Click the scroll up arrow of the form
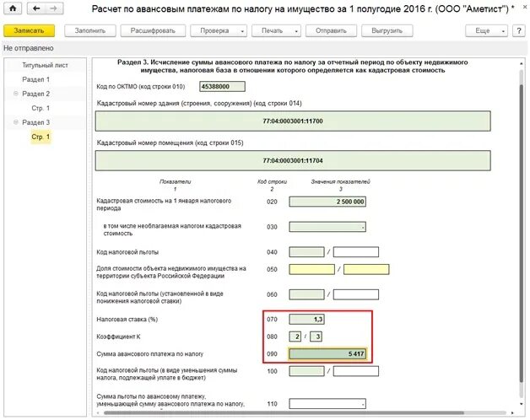530x420 pixels. tap(522, 63)
